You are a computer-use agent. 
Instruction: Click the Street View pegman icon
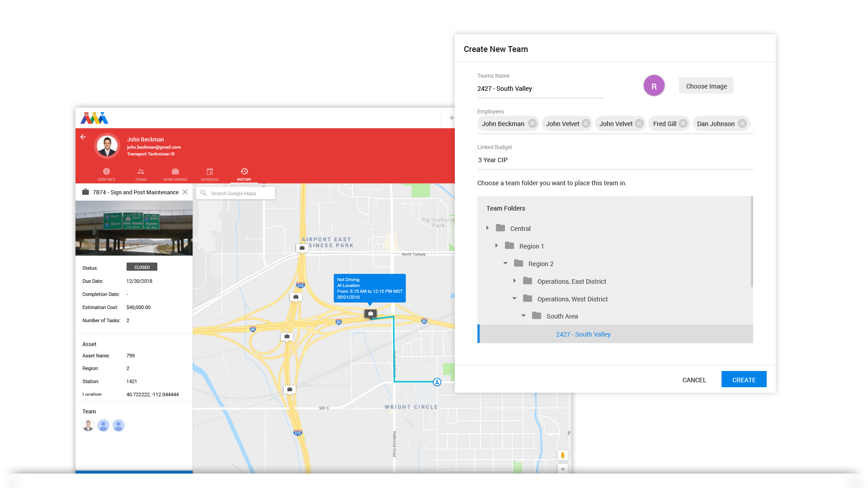point(563,455)
